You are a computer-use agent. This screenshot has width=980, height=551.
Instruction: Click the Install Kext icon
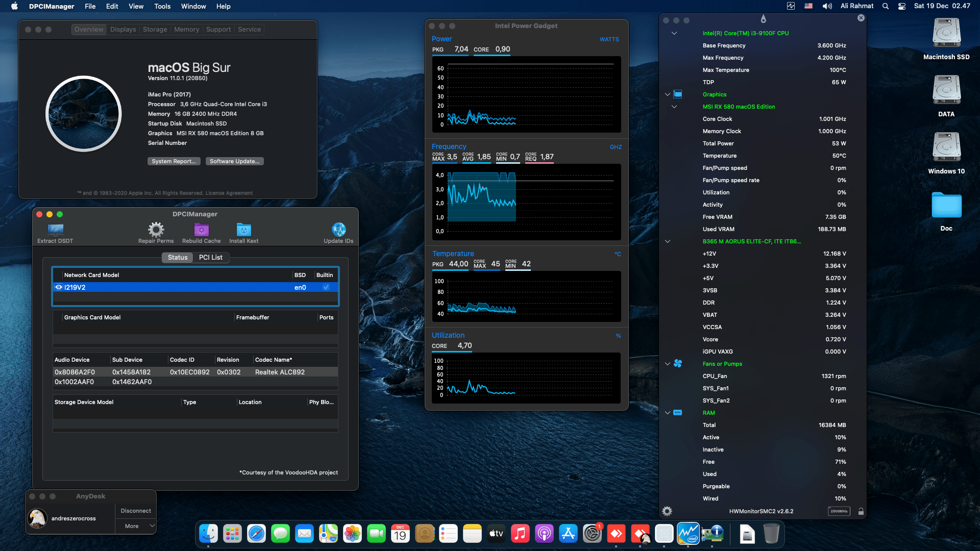pos(243,230)
